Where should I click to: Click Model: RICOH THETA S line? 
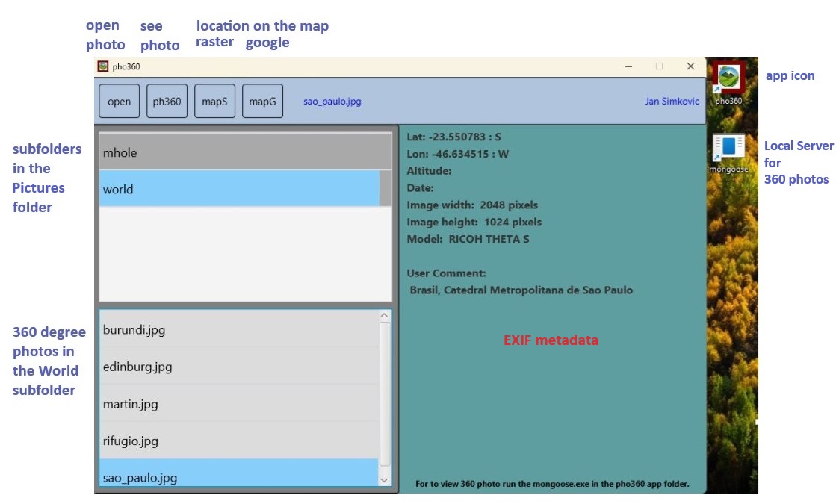[x=468, y=239]
